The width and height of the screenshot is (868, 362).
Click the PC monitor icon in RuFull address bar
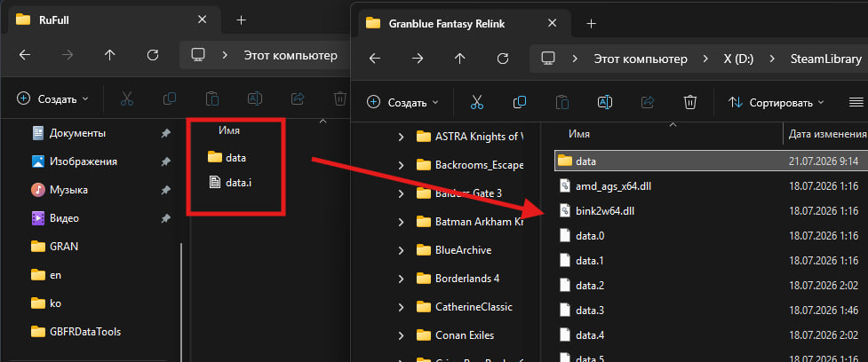tap(198, 55)
